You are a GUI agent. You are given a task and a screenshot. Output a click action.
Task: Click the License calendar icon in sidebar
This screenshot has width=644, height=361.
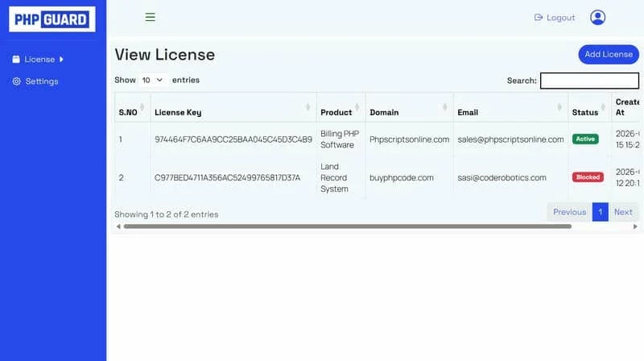[16, 59]
